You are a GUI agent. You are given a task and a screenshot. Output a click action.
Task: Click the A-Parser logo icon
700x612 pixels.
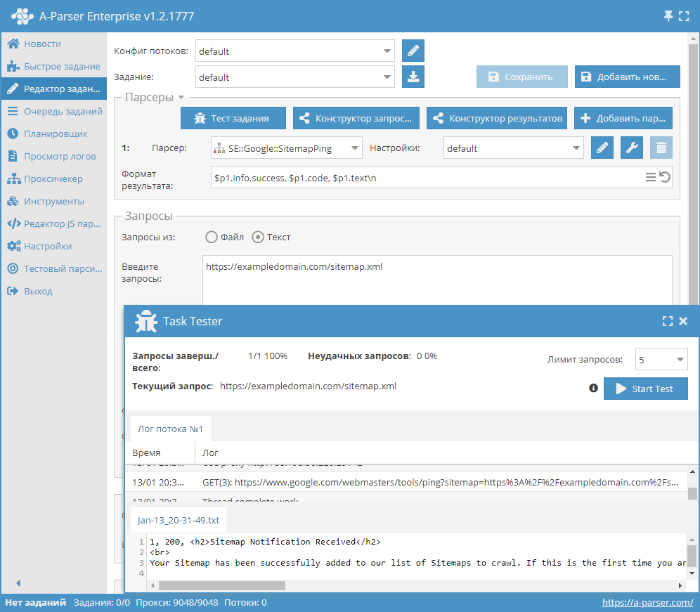(x=22, y=16)
